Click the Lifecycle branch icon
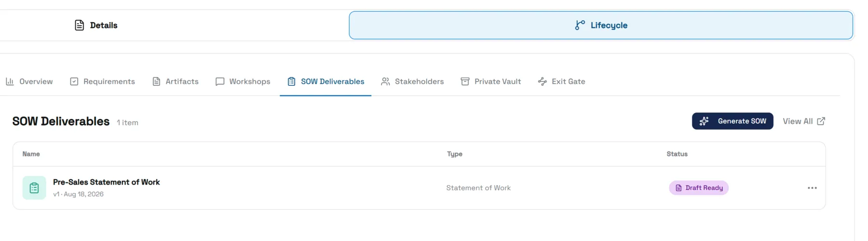The image size is (868, 241). coord(580,25)
